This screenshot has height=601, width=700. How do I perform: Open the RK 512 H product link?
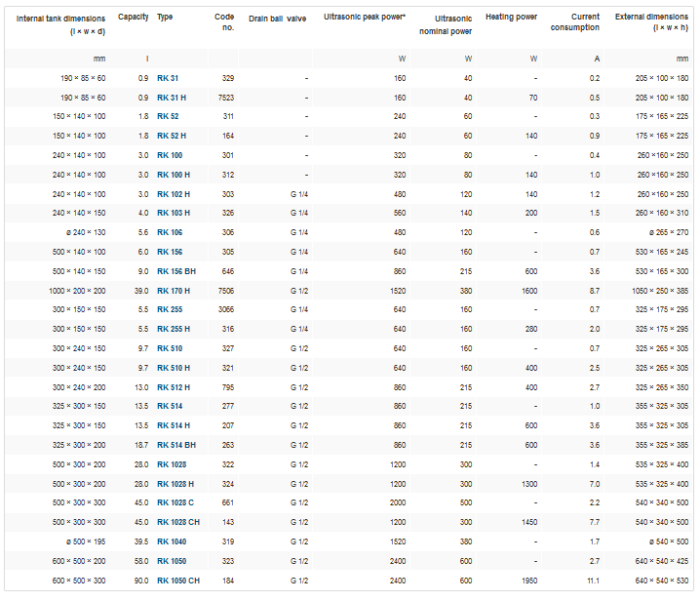(x=173, y=387)
